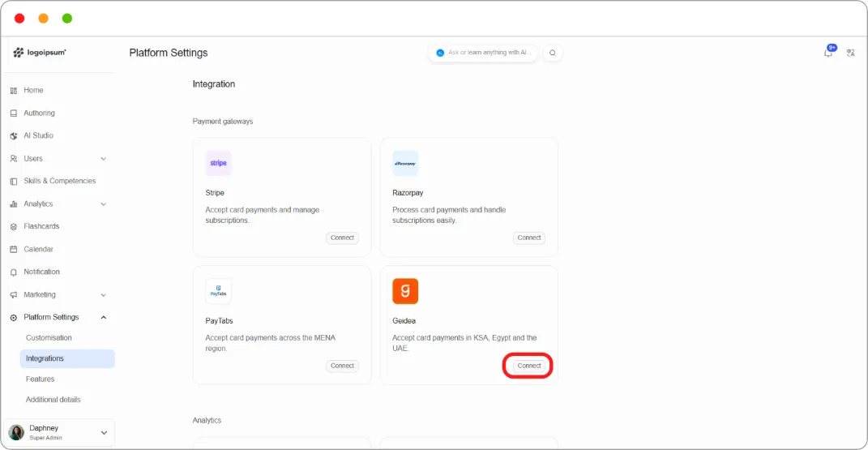
Task: Click the Integration page heading
Action: (214, 84)
